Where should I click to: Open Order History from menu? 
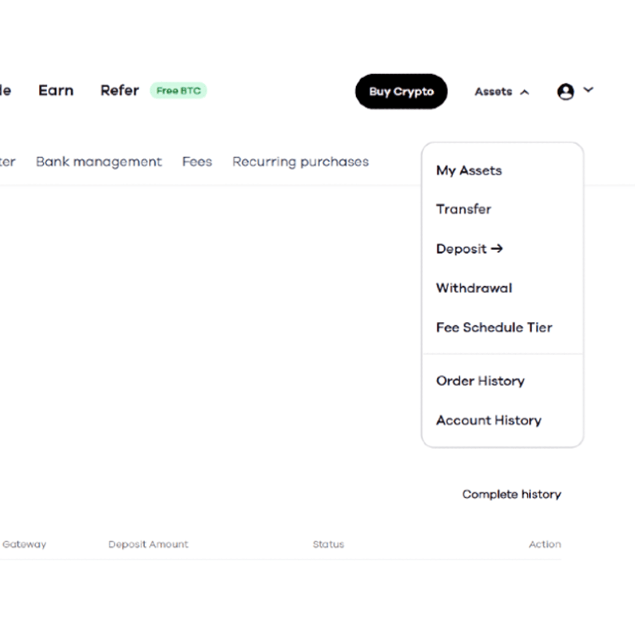pyautogui.click(x=480, y=381)
